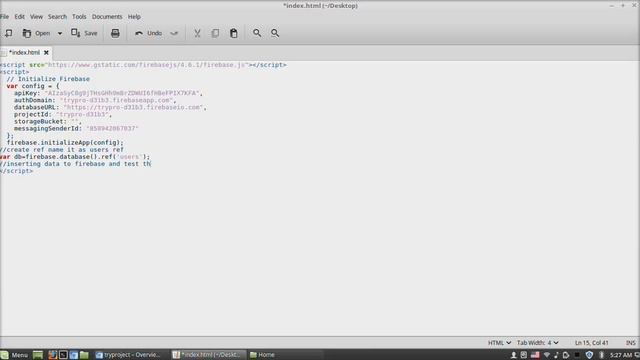Click the gstatic firebase.js script src line
The height and width of the screenshot is (360, 640).
coord(143,65)
